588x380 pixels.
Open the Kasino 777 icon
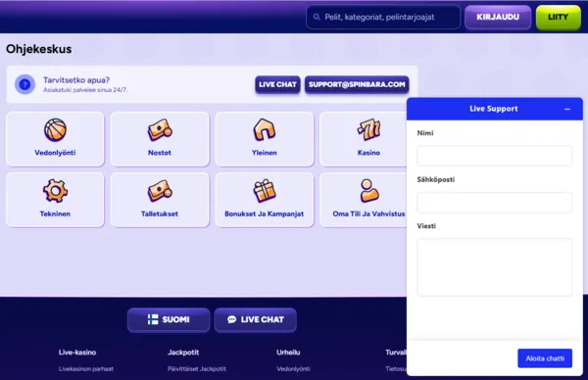368,129
